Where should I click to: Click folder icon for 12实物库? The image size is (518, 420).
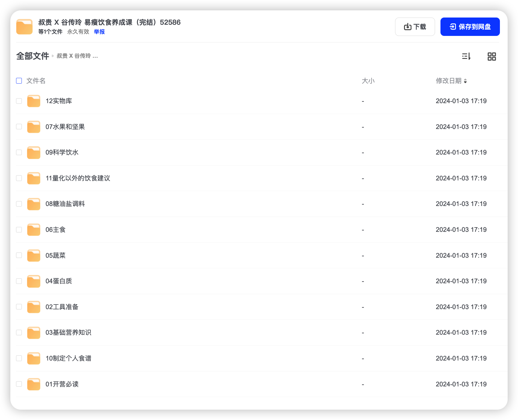click(34, 101)
